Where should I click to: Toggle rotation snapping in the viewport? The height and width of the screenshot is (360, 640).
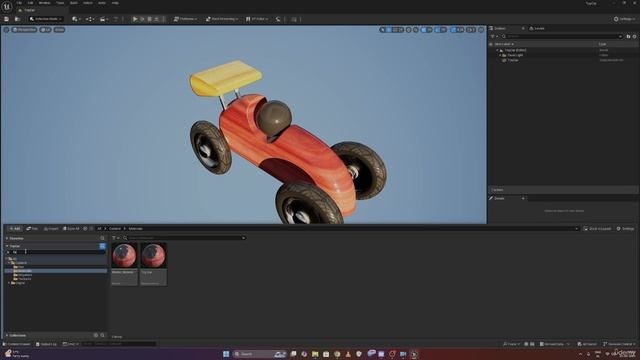point(437,30)
